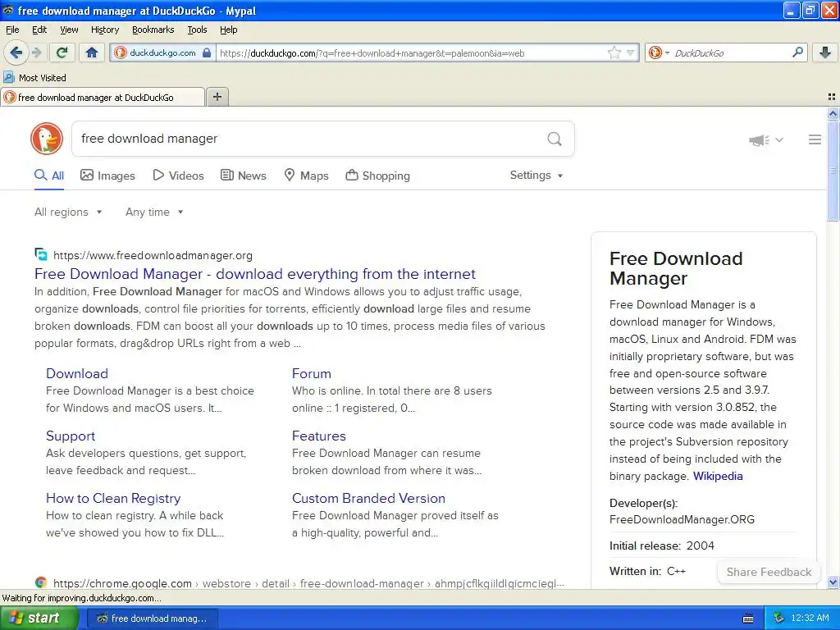Click the vertical scrollbar thumb
This screenshot has height=630, width=840.
point(833,171)
